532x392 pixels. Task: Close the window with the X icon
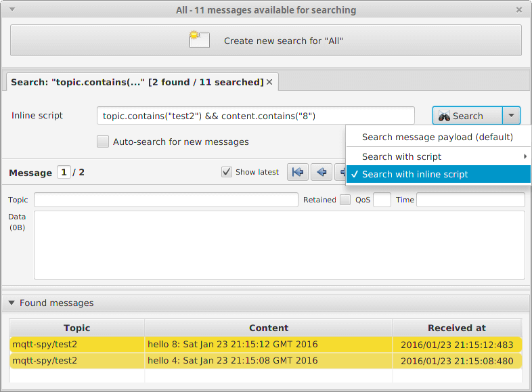tap(518, 10)
